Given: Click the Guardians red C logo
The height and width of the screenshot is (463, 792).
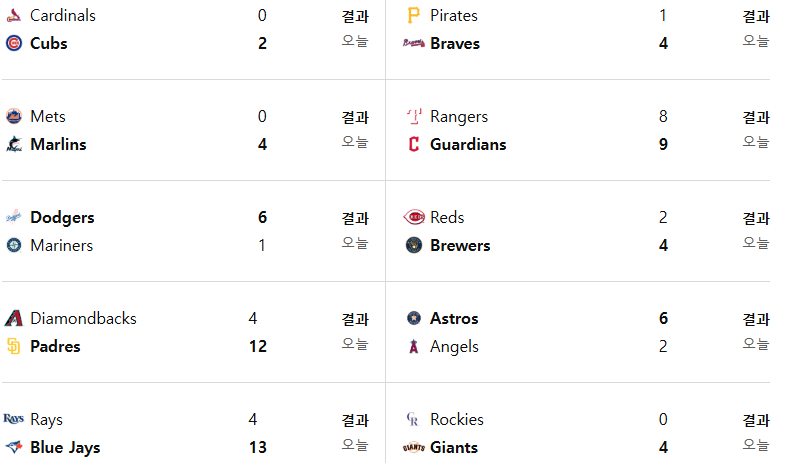Looking at the screenshot, I should pos(414,144).
